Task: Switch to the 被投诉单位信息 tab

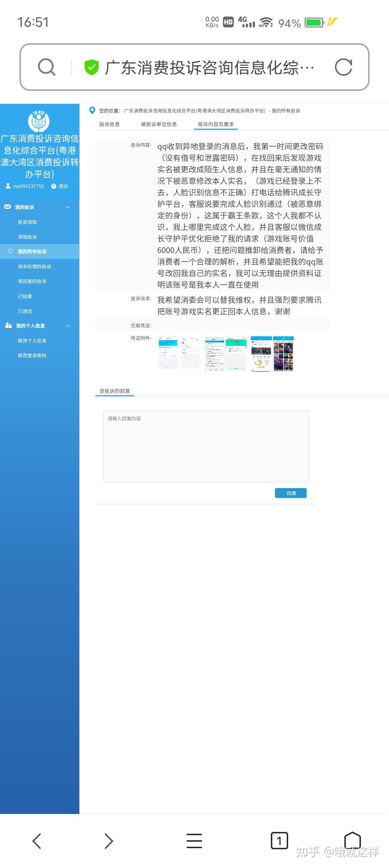Action: pos(159,124)
